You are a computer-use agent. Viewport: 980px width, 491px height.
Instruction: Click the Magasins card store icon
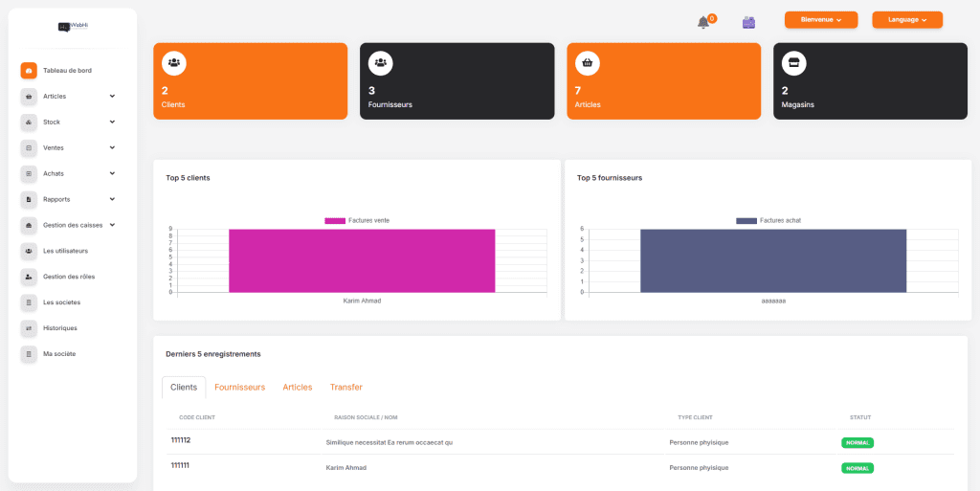[793, 63]
